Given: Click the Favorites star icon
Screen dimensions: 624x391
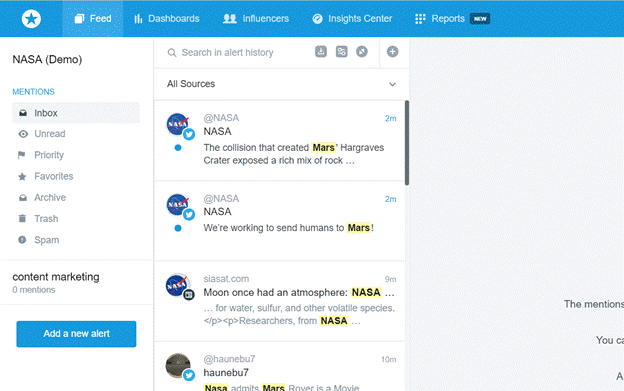Looking at the screenshot, I should [x=22, y=177].
